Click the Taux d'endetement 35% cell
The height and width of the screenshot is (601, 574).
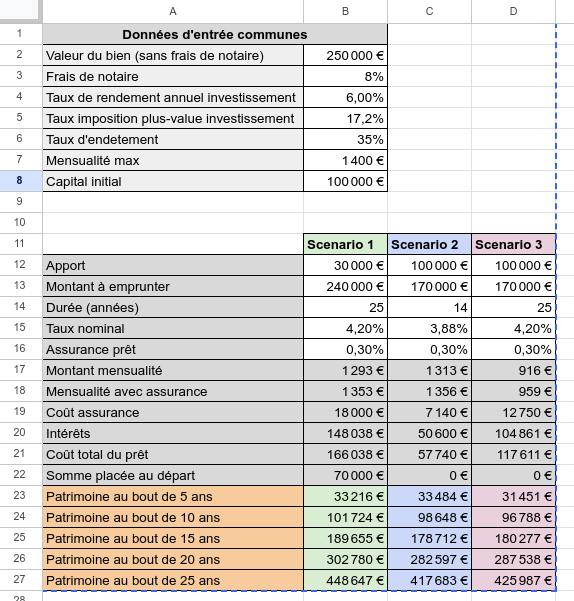pyautogui.click(x=345, y=140)
